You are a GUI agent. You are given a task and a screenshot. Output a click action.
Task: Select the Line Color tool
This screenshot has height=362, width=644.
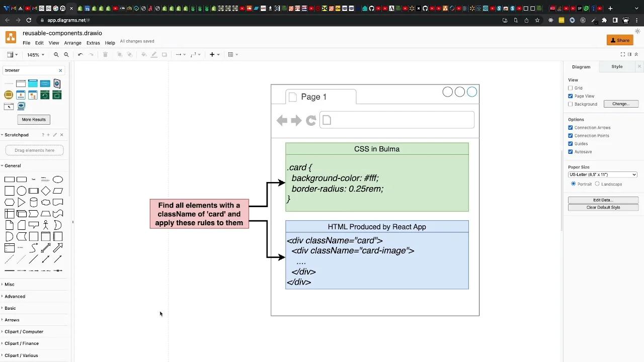point(154,54)
